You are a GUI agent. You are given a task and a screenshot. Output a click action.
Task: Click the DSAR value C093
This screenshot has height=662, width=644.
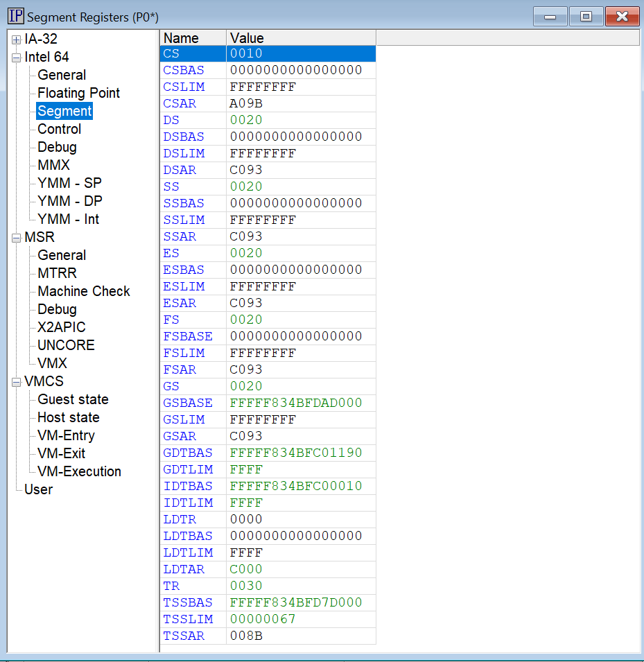tap(246, 170)
